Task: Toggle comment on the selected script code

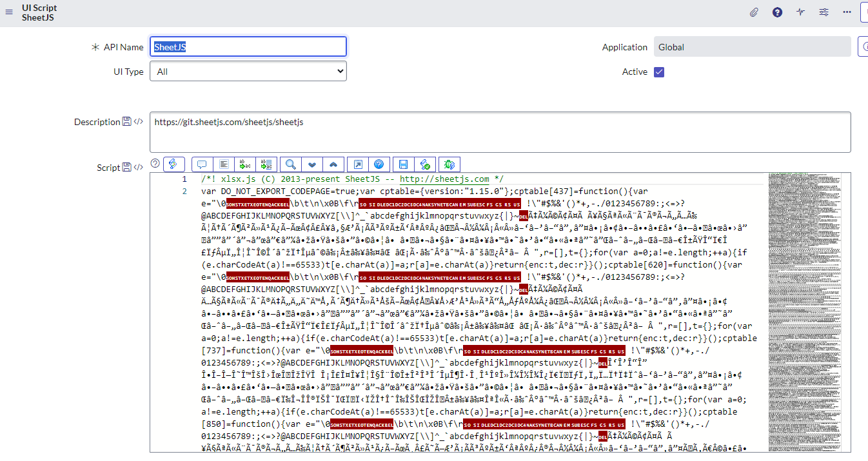Action: point(202,164)
